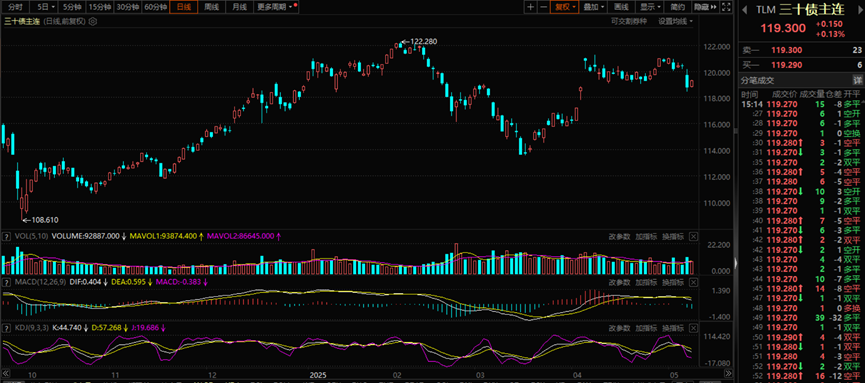Screen dimensions: 865x383
Task: Open chart settings gear next to 三十债主连
Action: tap(93, 22)
